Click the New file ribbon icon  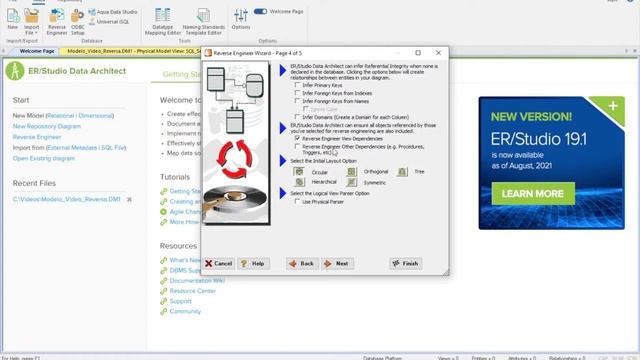(x=13, y=19)
